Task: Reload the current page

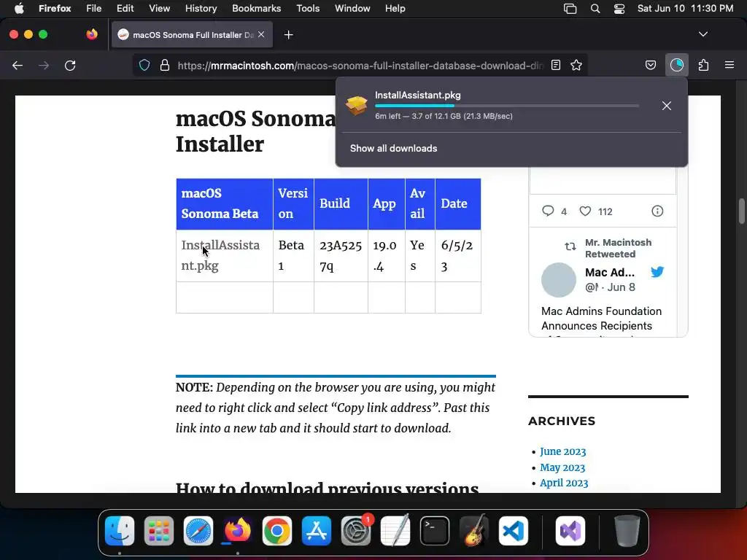Action: 70,65
